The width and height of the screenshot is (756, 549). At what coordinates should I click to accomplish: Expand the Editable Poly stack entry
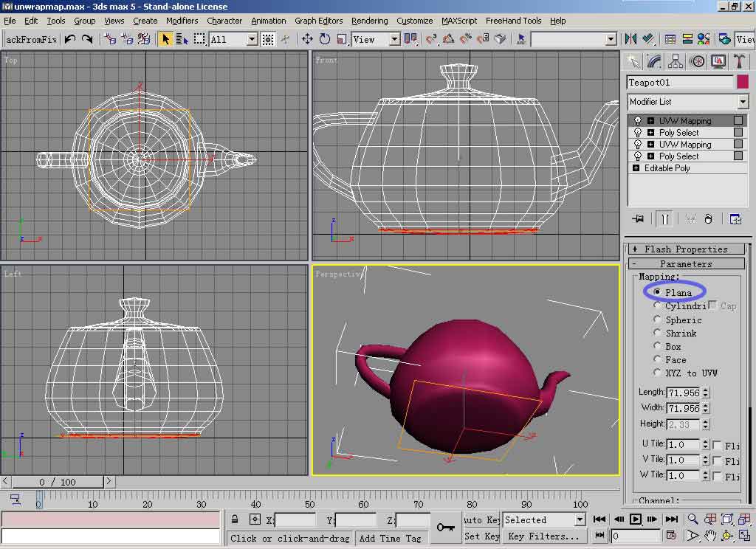(x=636, y=168)
